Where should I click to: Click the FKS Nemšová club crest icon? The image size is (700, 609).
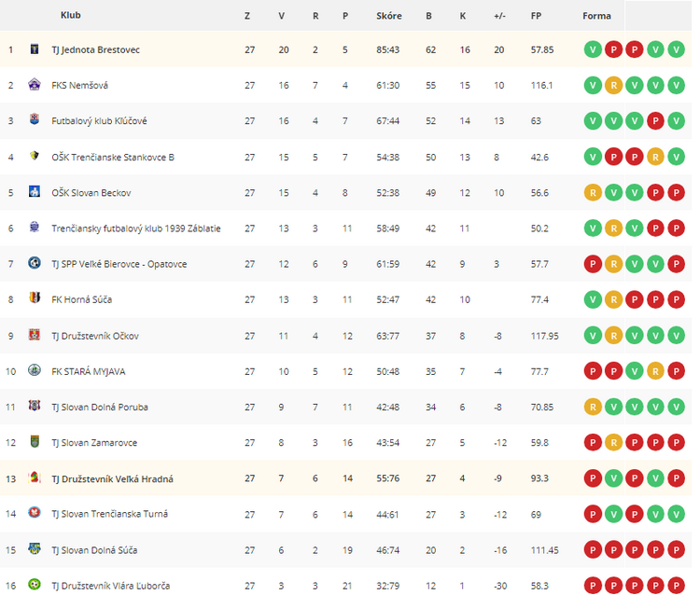click(x=35, y=84)
